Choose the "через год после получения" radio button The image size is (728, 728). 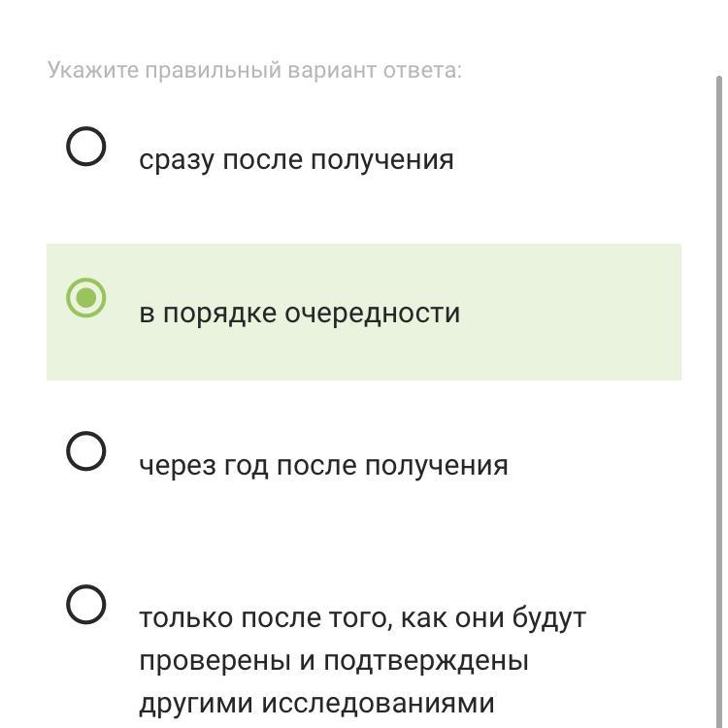pyautogui.click(x=86, y=450)
